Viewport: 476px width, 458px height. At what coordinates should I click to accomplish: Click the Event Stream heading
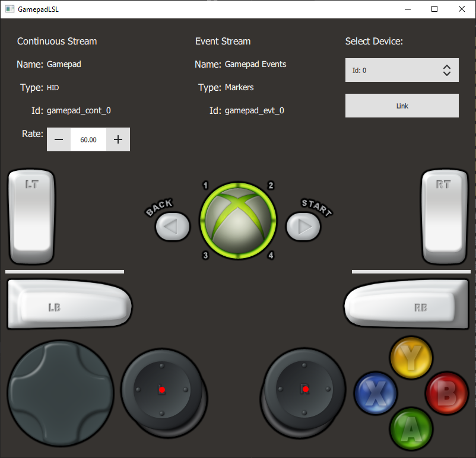coord(223,41)
